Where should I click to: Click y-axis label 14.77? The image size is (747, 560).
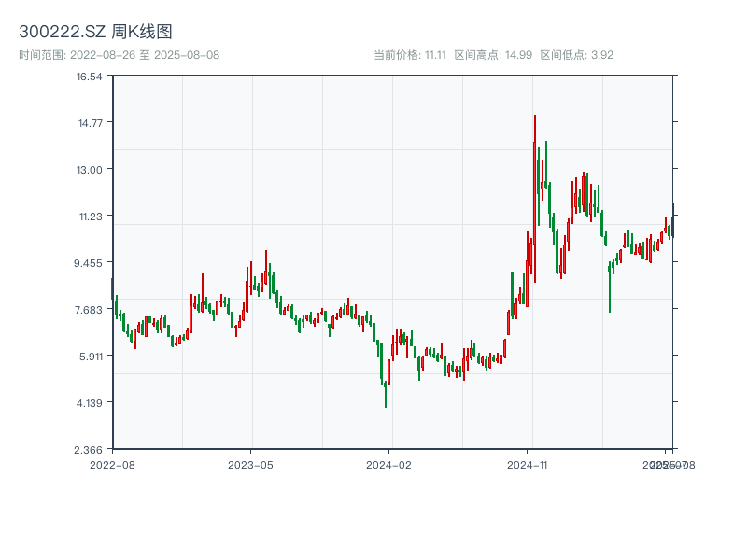point(91,123)
